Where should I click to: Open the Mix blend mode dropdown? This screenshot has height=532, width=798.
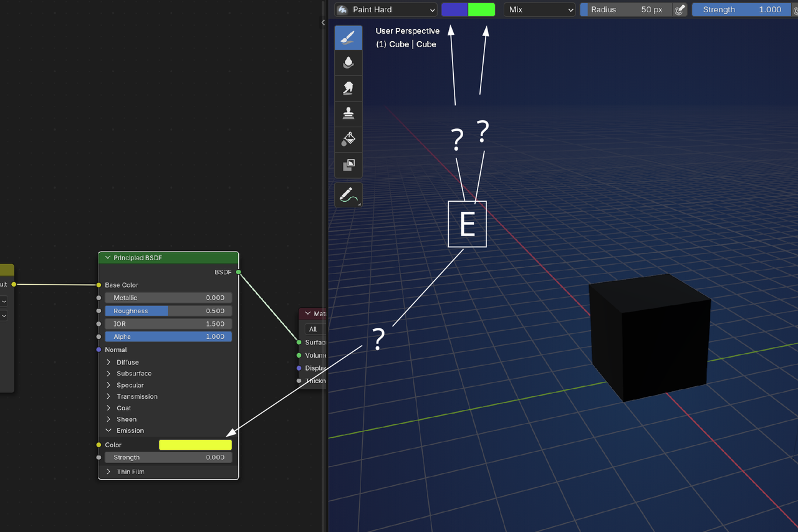coord(539,9)
